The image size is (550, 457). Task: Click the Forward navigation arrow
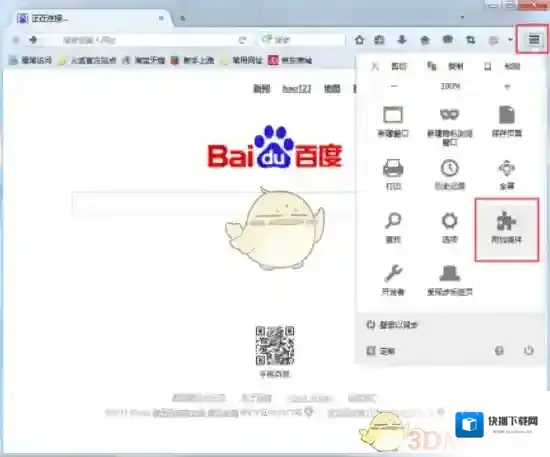tap(33, 40)
